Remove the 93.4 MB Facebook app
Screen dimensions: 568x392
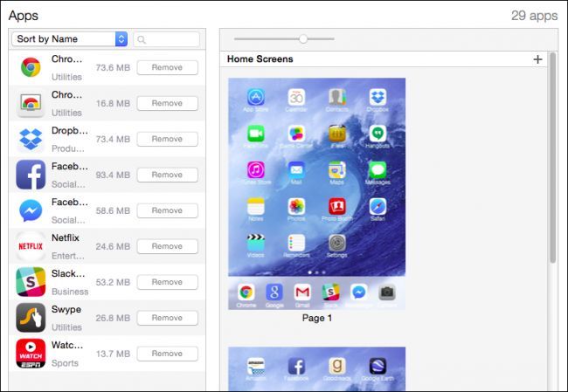[x=168, y=175]
